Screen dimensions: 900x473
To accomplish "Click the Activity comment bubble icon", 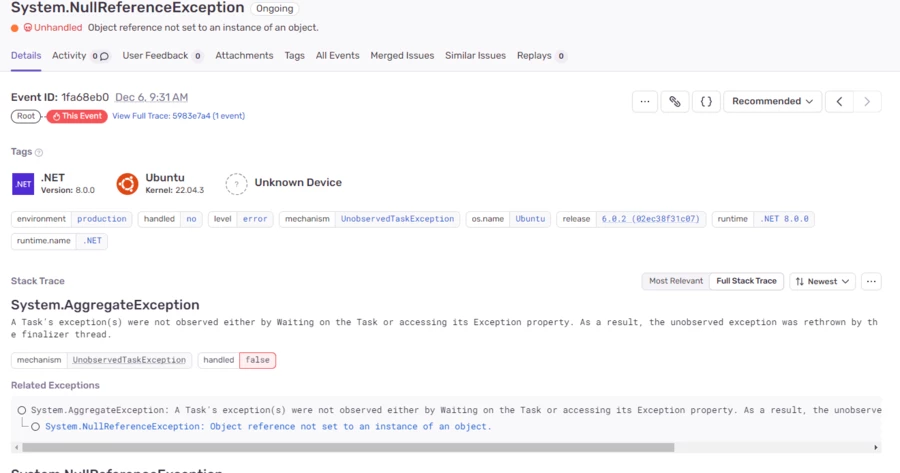I will click(104, 56).
